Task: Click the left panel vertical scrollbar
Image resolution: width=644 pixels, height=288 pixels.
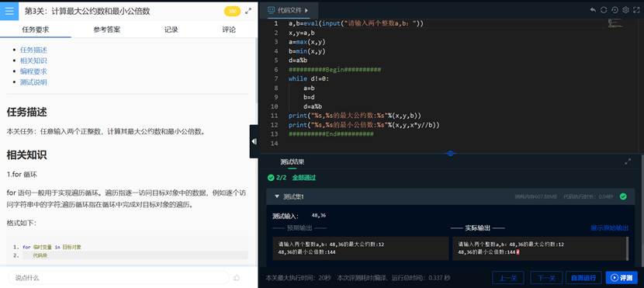Action: pos(257,70)
